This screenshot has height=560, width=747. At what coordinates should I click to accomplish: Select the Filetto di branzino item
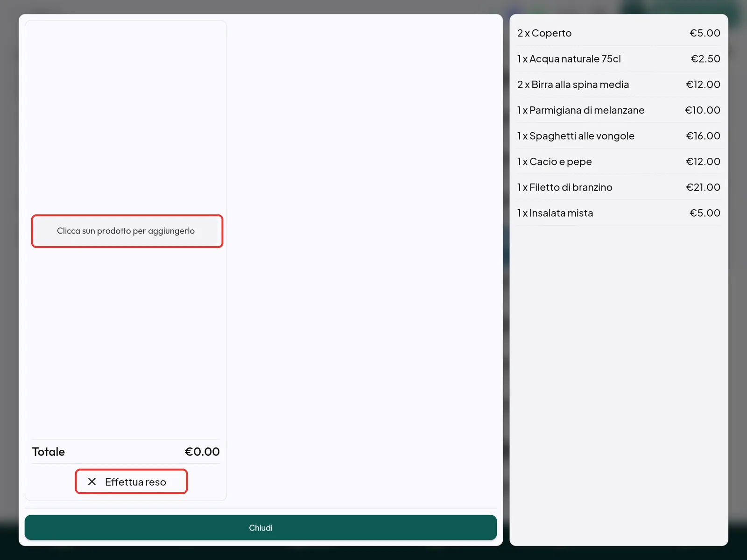coord(619,187)
